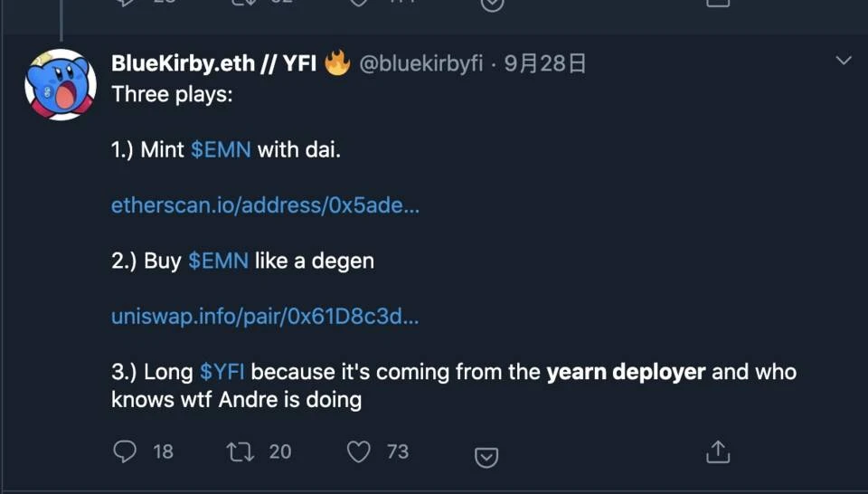Open BlueKirby.eth // YFI display name
Screen dimensions: 868x494
(x=213, y=63)
